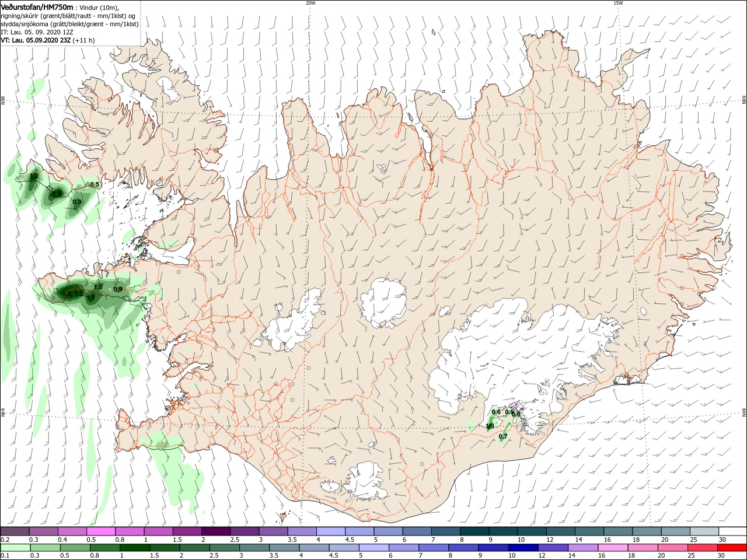Viewport: 747px width, 560px height.
Task: Click the 30 label on the snow scale row
Action: pyautogui.click(x=722, y=540)
